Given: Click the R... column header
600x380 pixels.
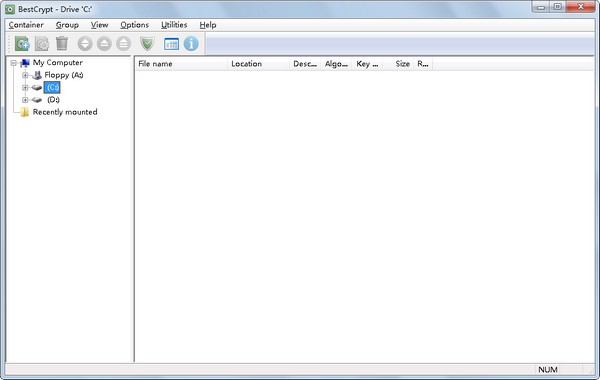Looking at the screenshot, I should [x=423, y=64].
